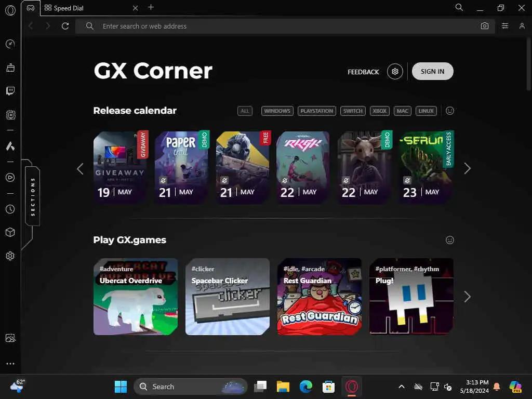Open Microsoft Edge from taskbar
532x399 pixels.
(x=305, y=387)
